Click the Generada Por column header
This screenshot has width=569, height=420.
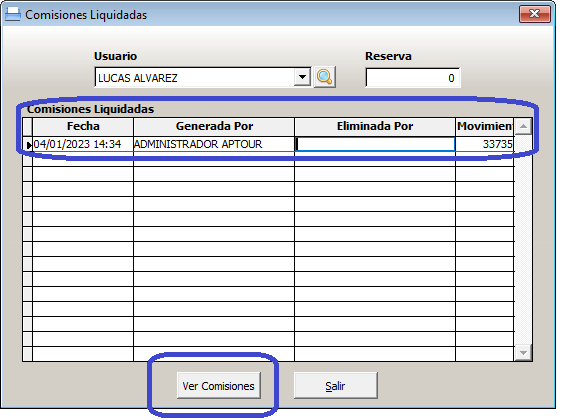[214, 126]
